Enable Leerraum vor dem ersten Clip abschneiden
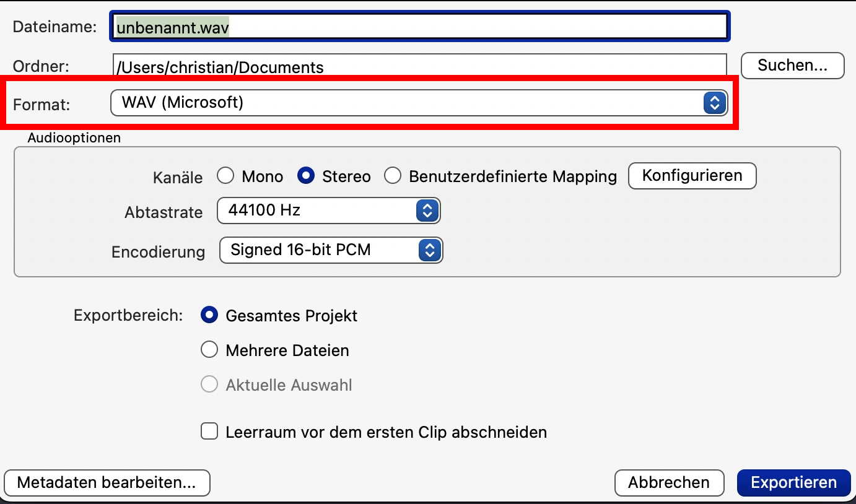 click(x=209, y=431)
